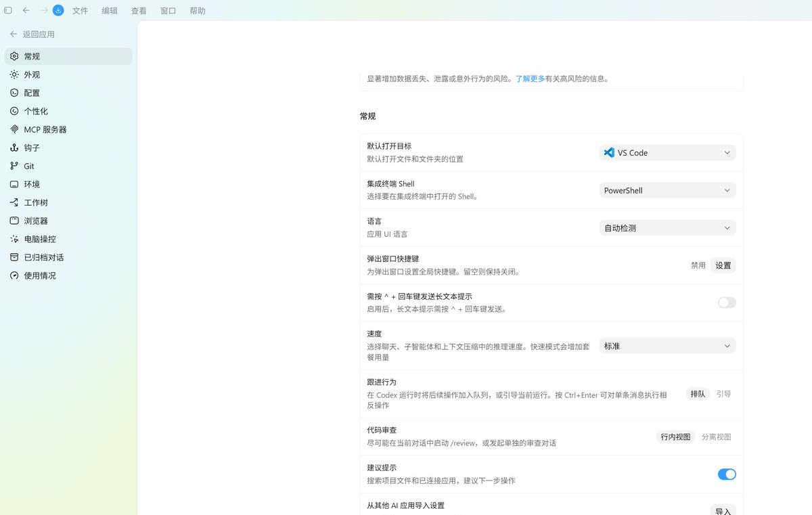
Task: Click the 个性化 icon in sidebar
Action: pyautogui.click(x=14, y=111)
